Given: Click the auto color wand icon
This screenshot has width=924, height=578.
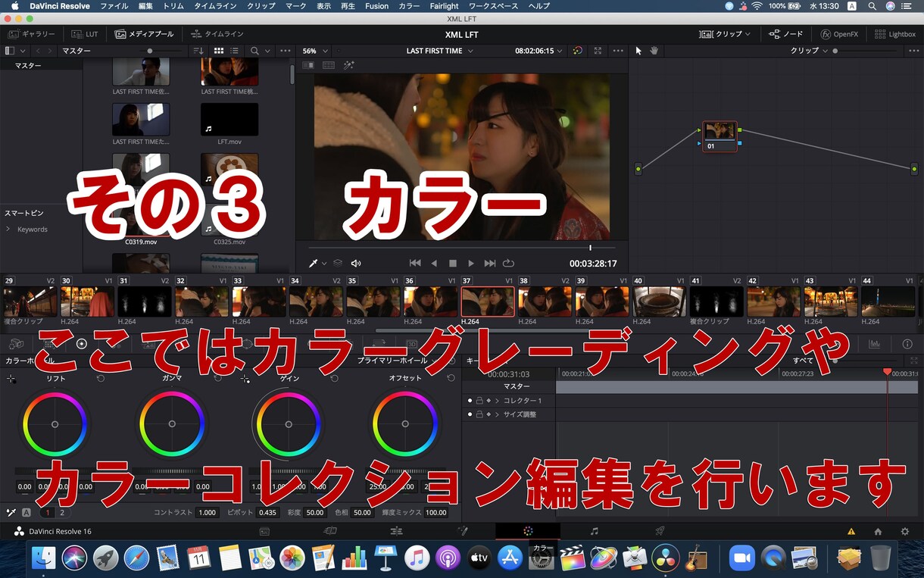Looking at the screenshot, I should tap(11, 512).
